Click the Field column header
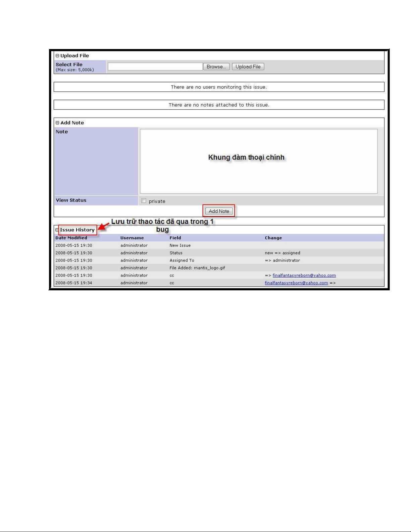 [175, 238]
